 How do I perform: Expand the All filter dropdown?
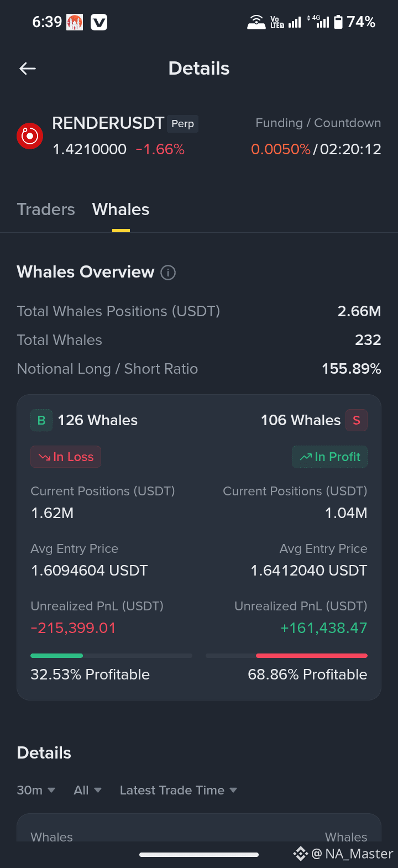(x=88, y=790)
